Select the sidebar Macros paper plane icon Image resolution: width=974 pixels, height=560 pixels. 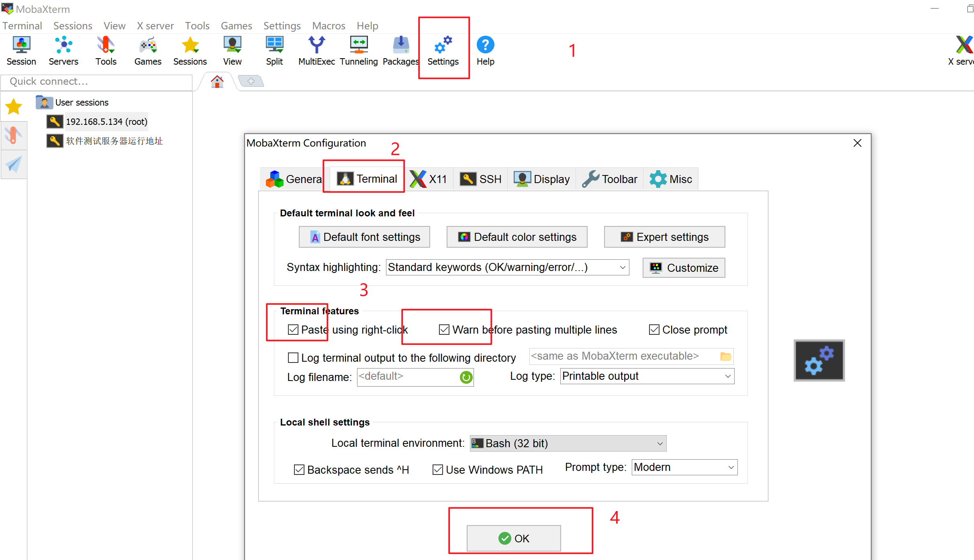(14, 164)
